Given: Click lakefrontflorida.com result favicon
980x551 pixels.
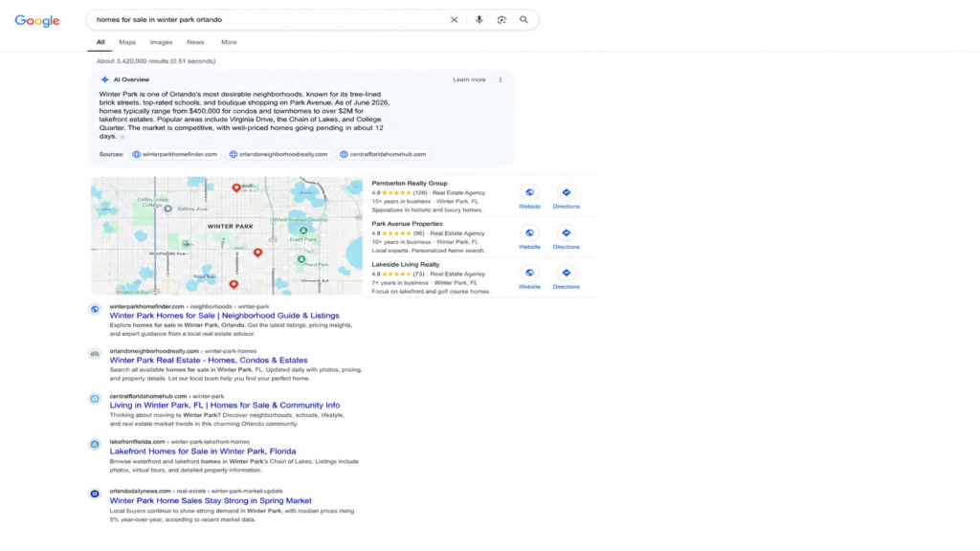Looking at the screenshot, I should click(95, 444).
